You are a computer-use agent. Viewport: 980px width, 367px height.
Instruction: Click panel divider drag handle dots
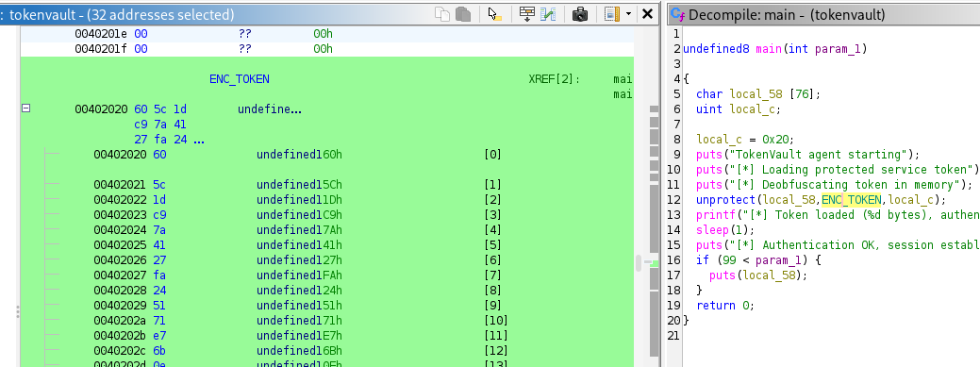[x=18, y=311]
